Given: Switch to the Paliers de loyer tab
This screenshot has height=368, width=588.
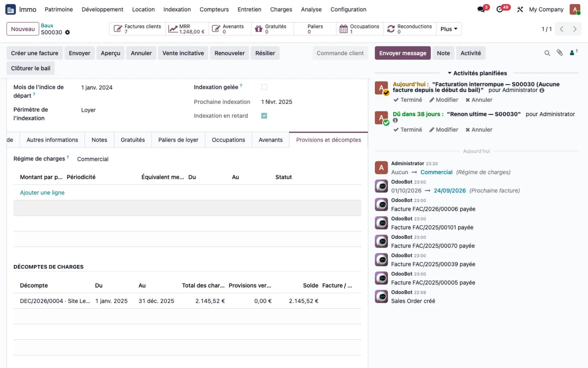Looking at the screenshot, I should coord(178,140).
